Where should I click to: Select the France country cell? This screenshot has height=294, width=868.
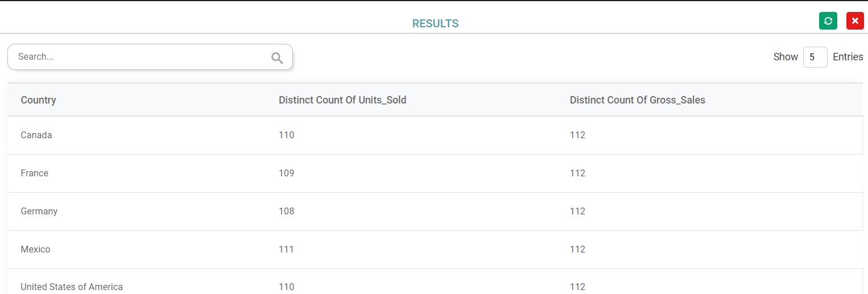click(x=34, y=173)
